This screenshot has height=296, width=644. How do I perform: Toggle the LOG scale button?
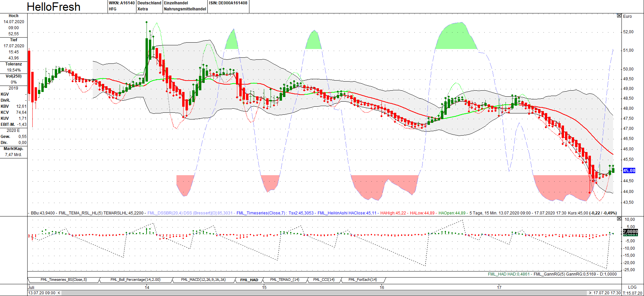pyautogui.click(x=632, y=287)
